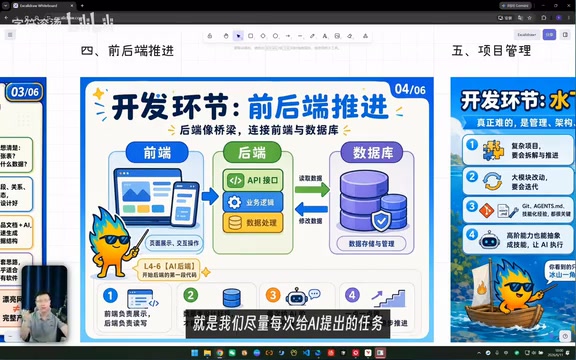Open the browser extensions puzzle icon

click(544, 18)
